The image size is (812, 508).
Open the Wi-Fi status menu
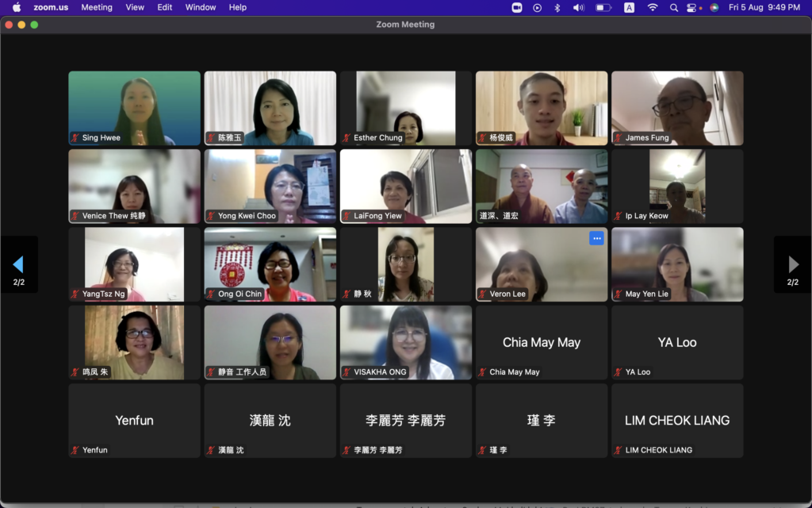tap(653, 7)
